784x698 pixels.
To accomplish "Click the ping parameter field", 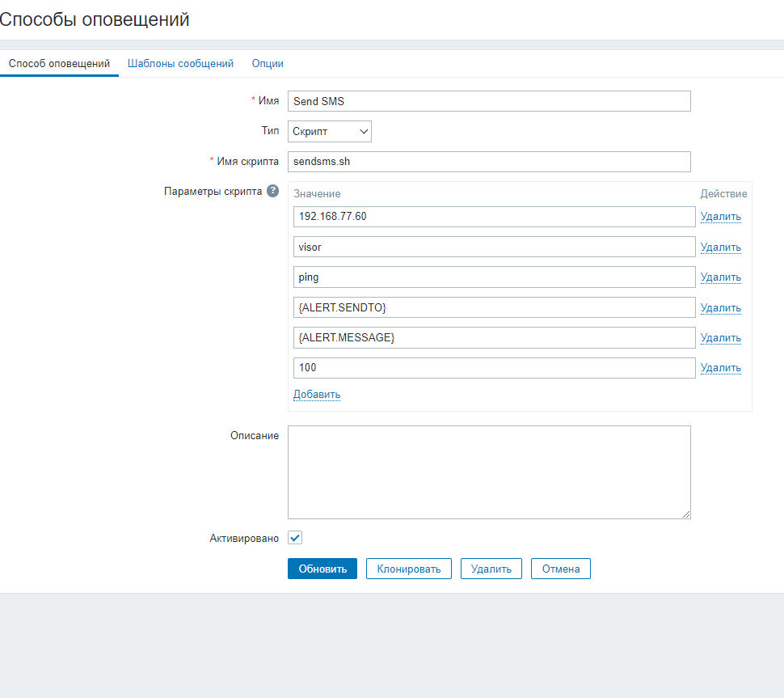I will point(494,277).
